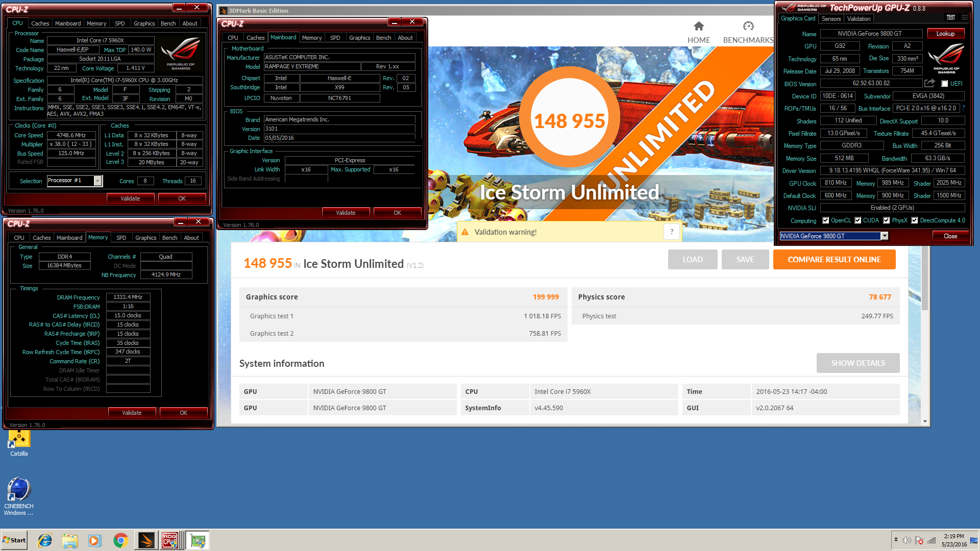This screenshot has width=980, height=551.
Task: Open Caches tab in top-left CPU-Z window
Action: [x=40, y=23]
